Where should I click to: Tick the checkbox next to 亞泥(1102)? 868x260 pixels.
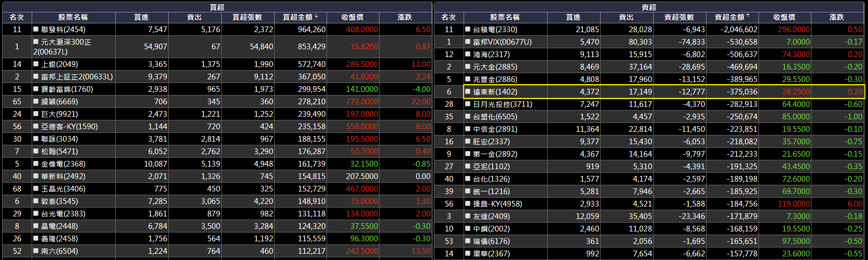tap(468, 167)
